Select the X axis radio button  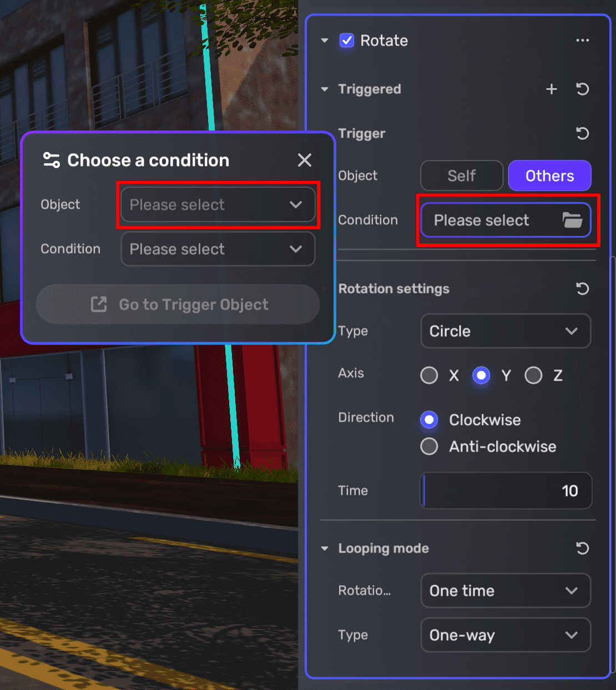click(429, 376)
